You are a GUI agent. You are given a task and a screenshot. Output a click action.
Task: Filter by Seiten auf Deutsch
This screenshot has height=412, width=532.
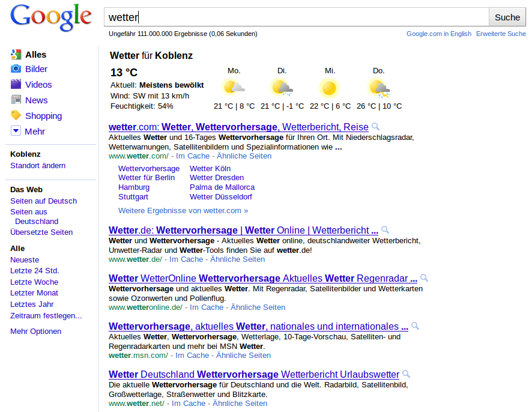(x=43, y=201)
